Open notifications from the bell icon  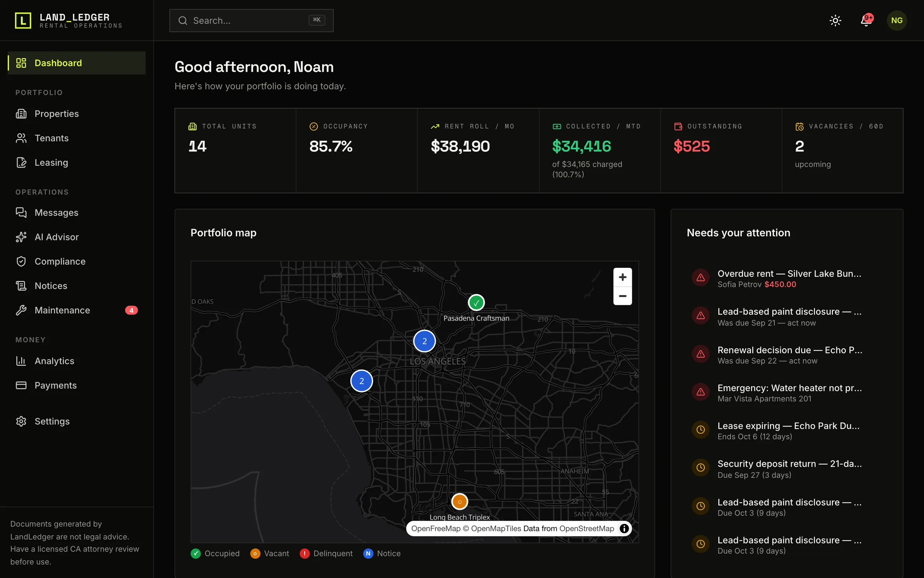866,20
